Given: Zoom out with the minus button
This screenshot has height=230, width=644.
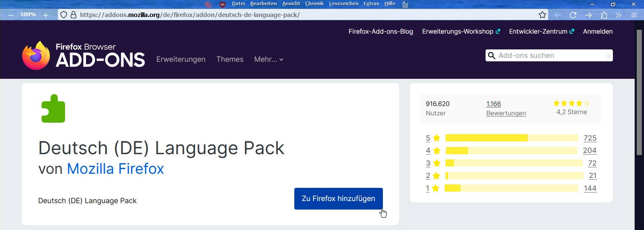Looking at the screenshot, I should pos(11,15).
